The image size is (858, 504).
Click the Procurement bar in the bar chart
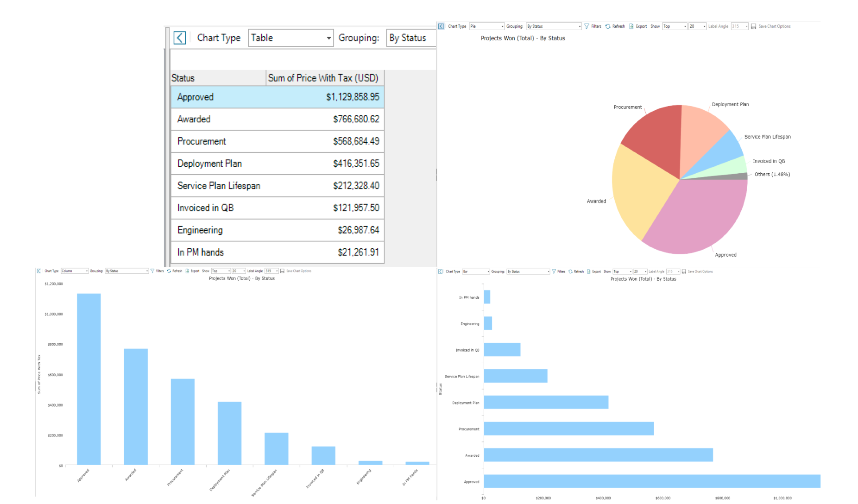tap(569, 428)
